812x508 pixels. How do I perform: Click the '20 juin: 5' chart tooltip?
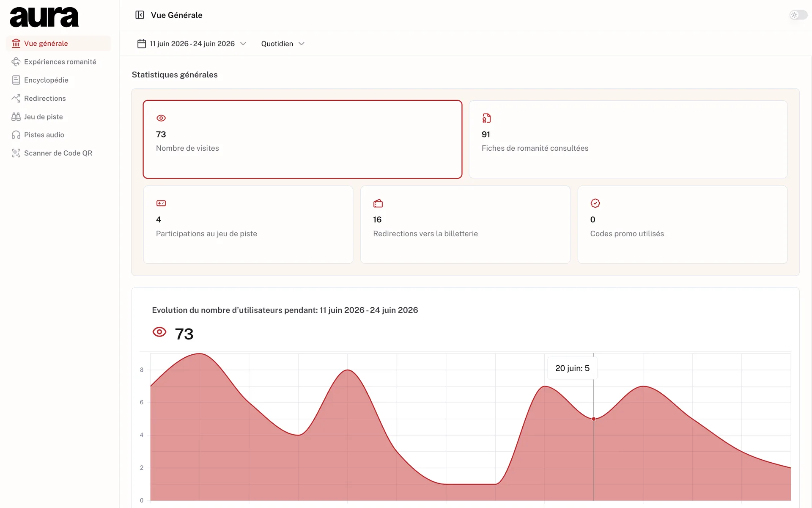pos(572,368)
